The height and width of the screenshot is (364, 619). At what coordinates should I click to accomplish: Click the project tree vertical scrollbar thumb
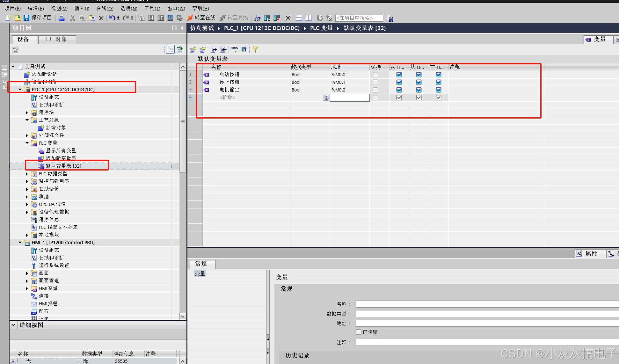(183, 121)
